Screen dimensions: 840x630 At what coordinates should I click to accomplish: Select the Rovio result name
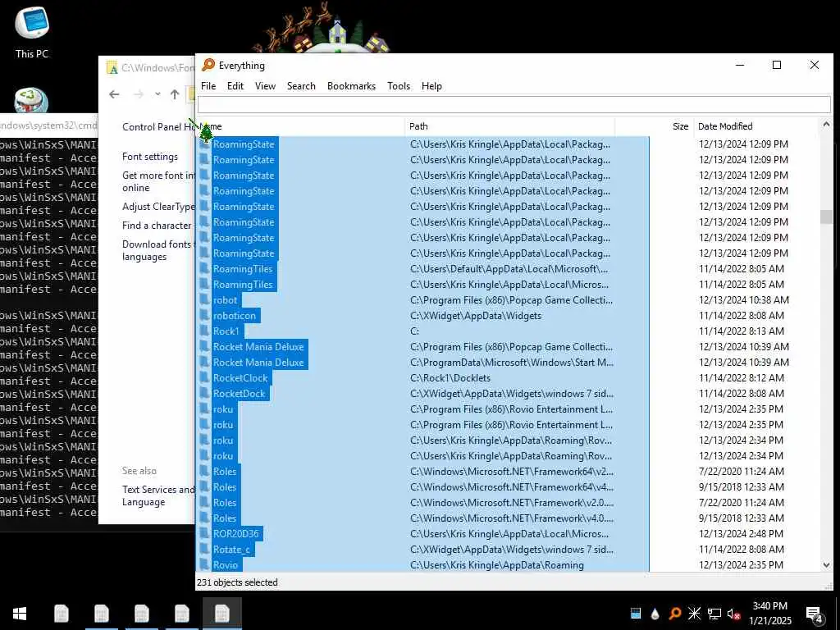point(226,564)
